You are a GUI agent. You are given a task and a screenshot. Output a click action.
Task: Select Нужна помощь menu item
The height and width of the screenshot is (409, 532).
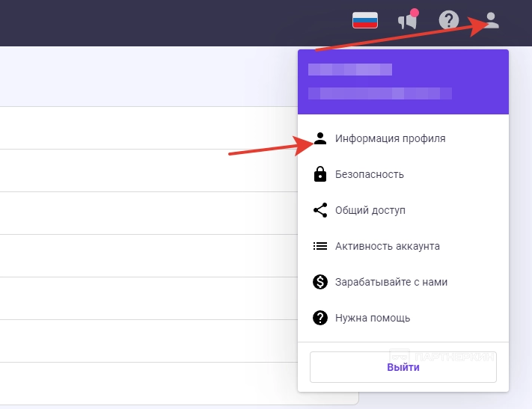[373, 318]
